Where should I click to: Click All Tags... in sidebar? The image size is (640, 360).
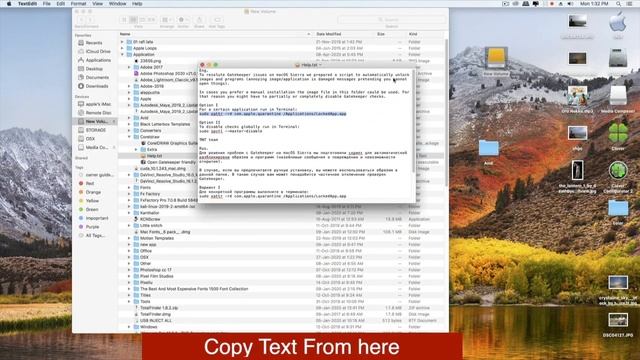95,236
